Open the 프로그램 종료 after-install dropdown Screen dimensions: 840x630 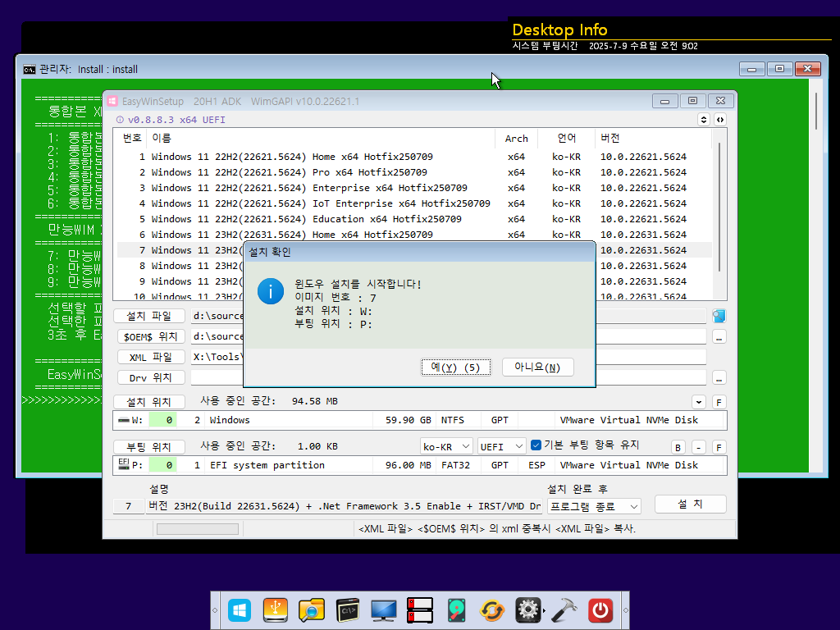tap(594, 506)
